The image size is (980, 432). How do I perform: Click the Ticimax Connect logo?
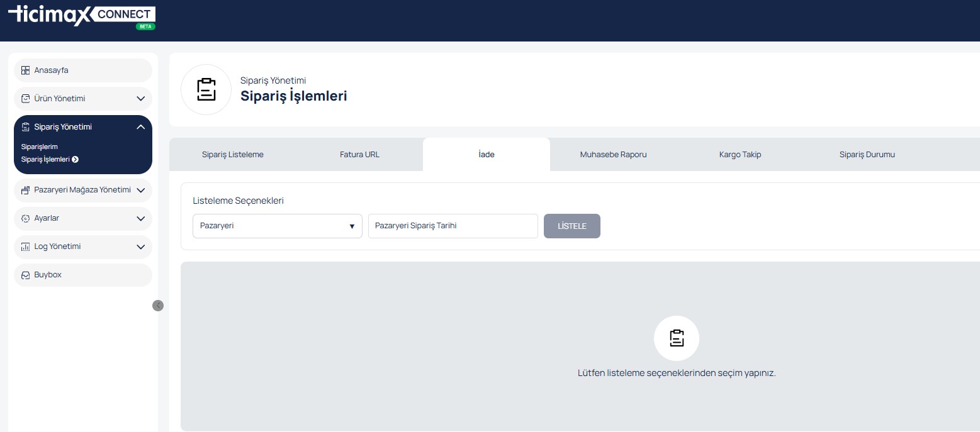81,16
